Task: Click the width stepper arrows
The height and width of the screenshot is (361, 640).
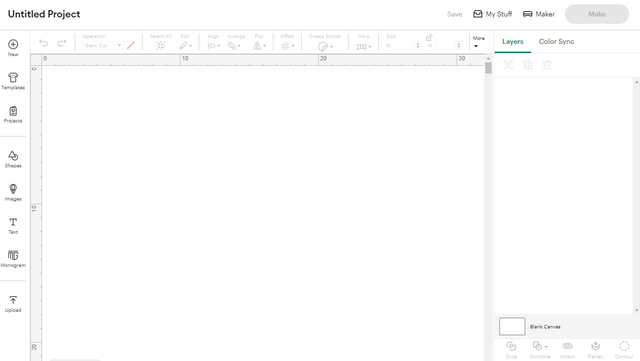Action: [x=418, y=45]
